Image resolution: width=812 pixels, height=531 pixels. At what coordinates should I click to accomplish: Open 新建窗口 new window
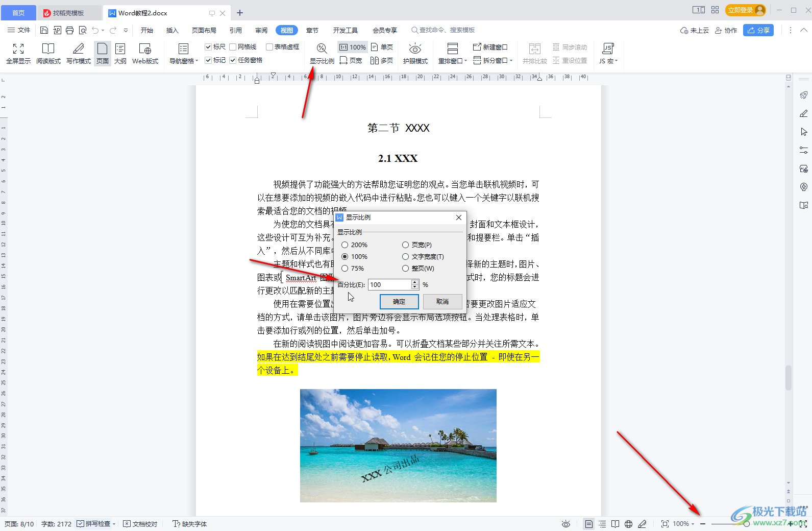[490, 47]
